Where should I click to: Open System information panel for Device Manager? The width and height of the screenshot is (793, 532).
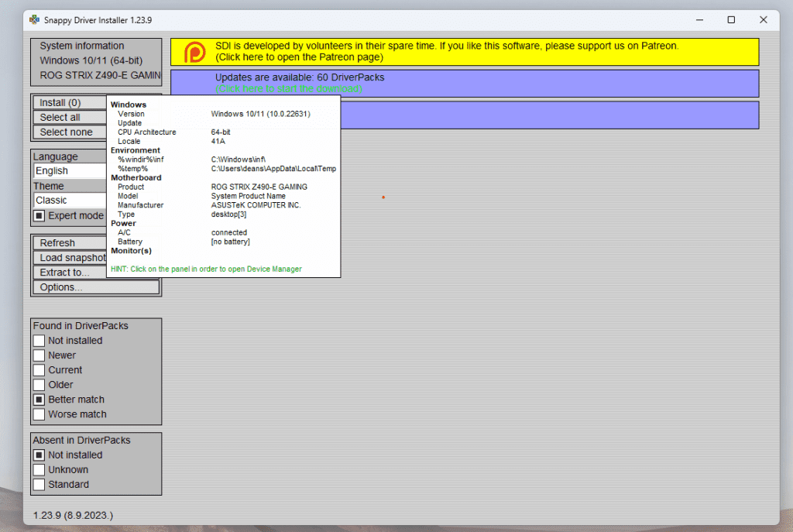96,60
